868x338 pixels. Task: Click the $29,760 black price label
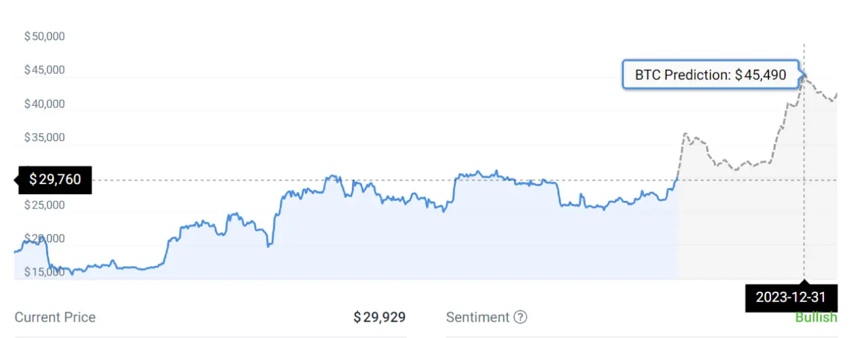(x=55, y=180)
